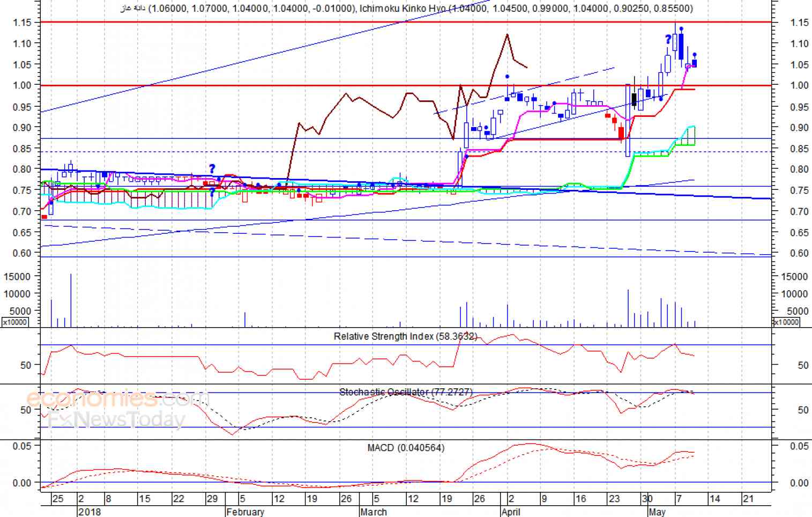The width and height of the screenshot is (812, 517).
Task: Click the blue question mark above May candles
Action: (668, 39)
